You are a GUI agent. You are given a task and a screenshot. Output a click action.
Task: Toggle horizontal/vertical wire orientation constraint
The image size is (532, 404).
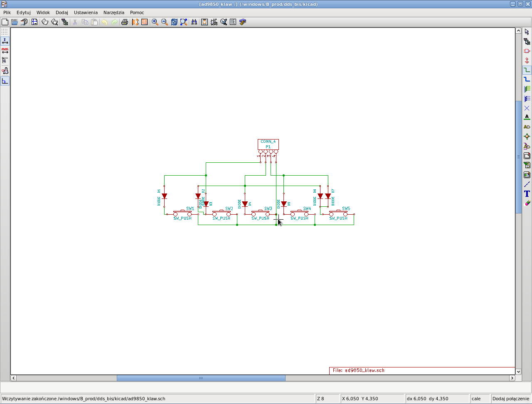point(5,81)
